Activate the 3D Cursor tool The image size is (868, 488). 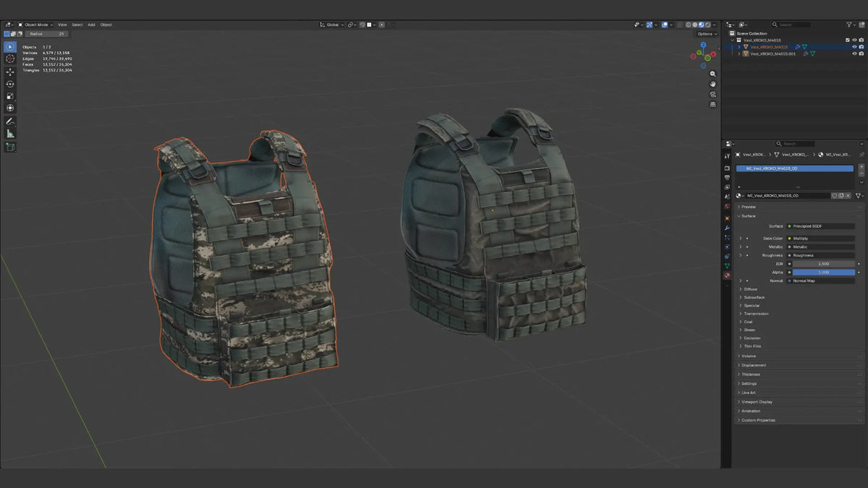pos(10,59)
